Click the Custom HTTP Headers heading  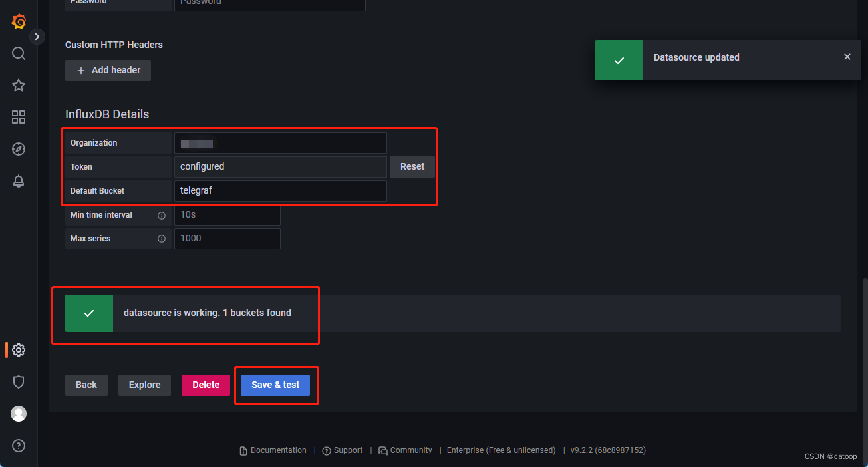pyautogui.click(x=114, y=45)
